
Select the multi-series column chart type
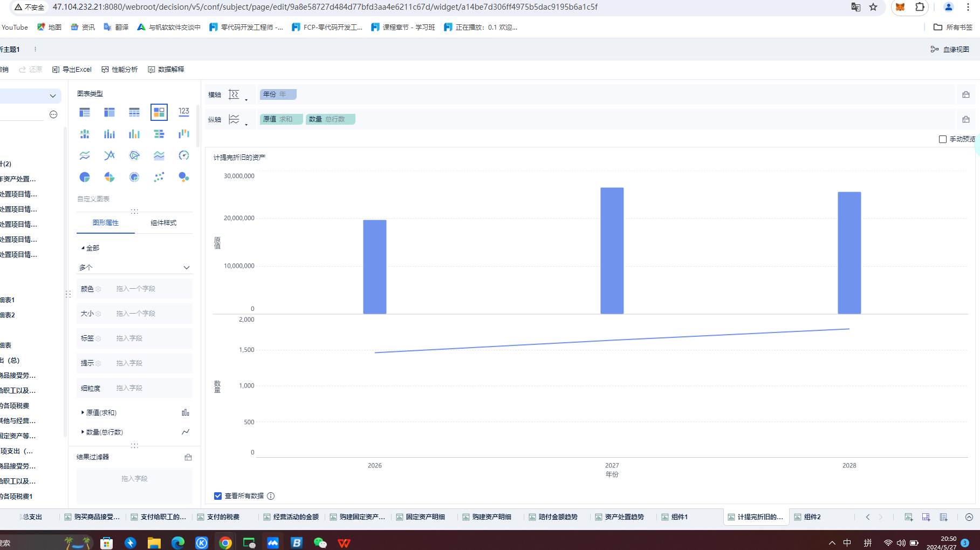coord(134,134)
